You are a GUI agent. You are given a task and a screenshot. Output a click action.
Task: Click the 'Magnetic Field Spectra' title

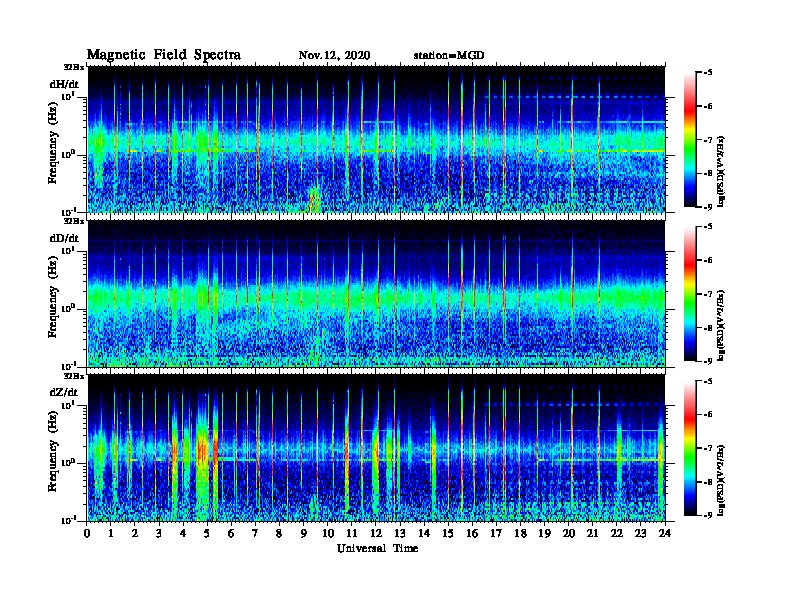coord(163,55)
